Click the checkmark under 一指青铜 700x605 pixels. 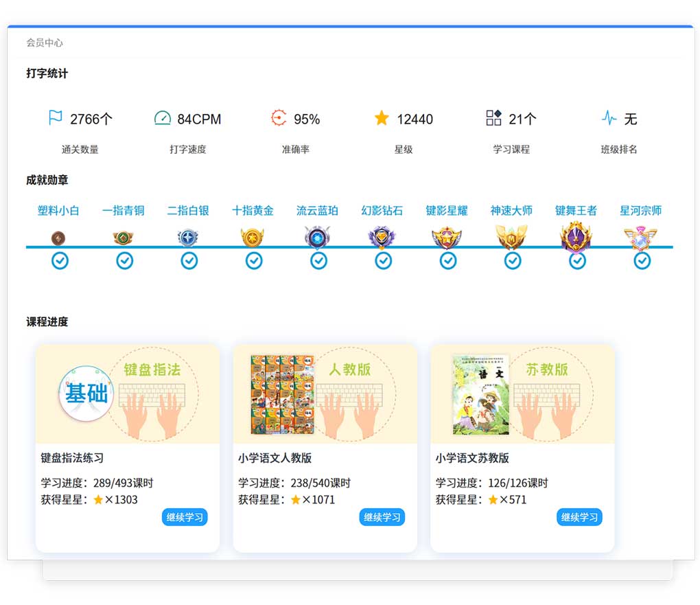[x=124, y=261]
